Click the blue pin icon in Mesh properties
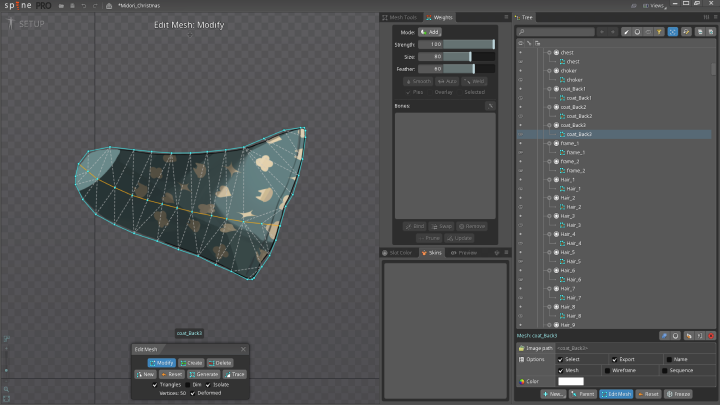The height and width of the screenshot is (405, 720). 664,336
